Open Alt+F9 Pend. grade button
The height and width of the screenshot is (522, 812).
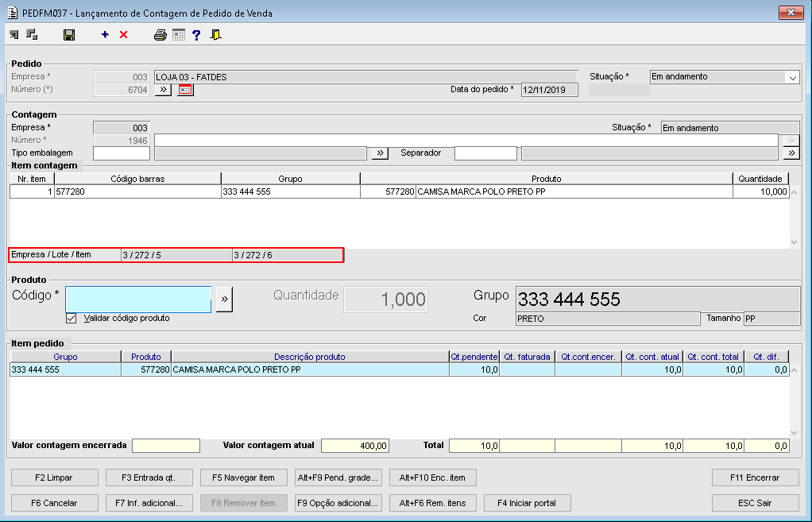click(x=338, y=478)
